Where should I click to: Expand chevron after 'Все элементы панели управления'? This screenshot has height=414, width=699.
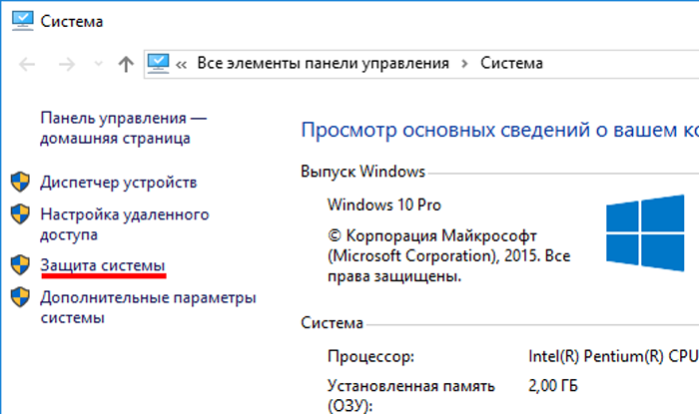(465, 64)
